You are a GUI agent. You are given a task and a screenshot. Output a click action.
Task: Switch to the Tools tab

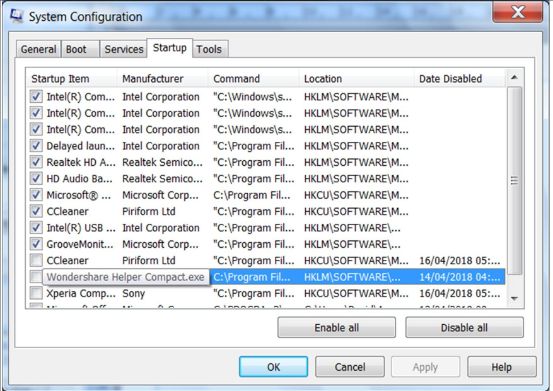[x=209, y=49]
